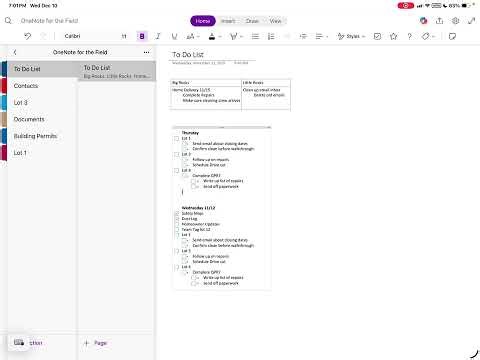Show the keyboard using the bottom-left icon
Screen dimensions: 480x360
[x=19, y=342]
